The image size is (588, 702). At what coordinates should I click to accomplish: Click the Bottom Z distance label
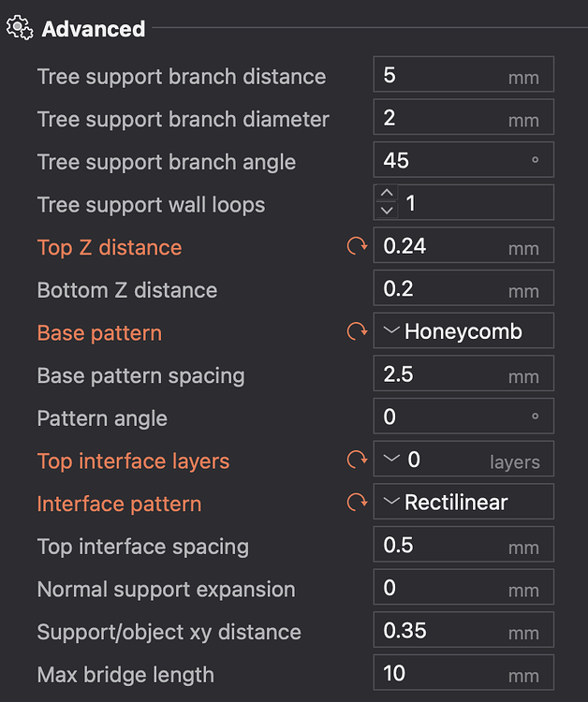pyautogui.click(x=127, y=290)
